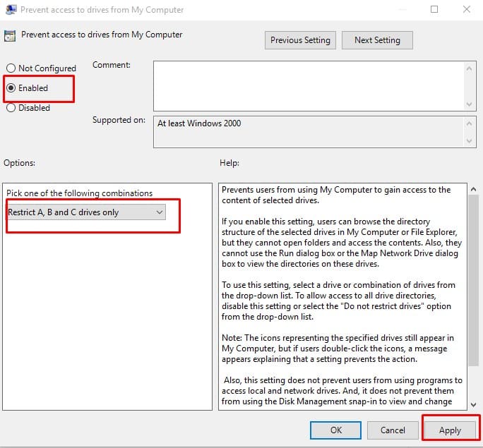Click the 'Supported on:' label

119,120
